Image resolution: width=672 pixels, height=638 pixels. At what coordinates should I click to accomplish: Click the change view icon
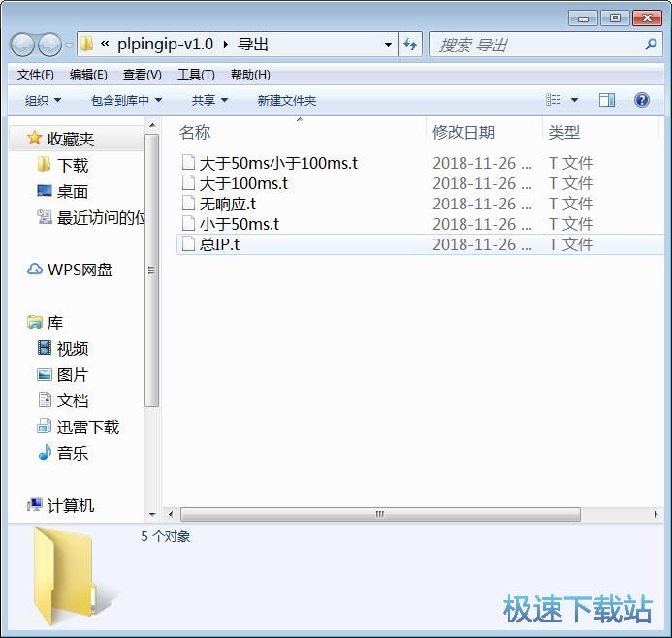(554, 100)
